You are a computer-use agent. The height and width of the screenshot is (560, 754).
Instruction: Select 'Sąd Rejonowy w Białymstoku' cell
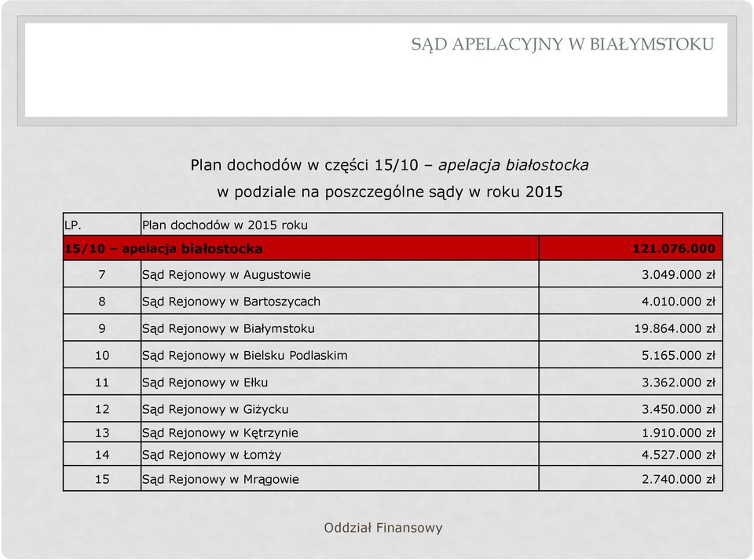point(340,328)
